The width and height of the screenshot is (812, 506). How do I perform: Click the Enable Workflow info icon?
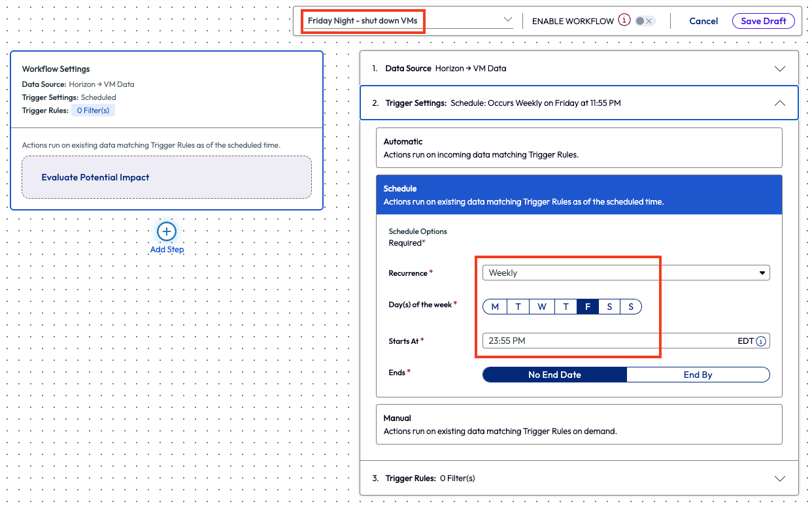click(624, 20)
